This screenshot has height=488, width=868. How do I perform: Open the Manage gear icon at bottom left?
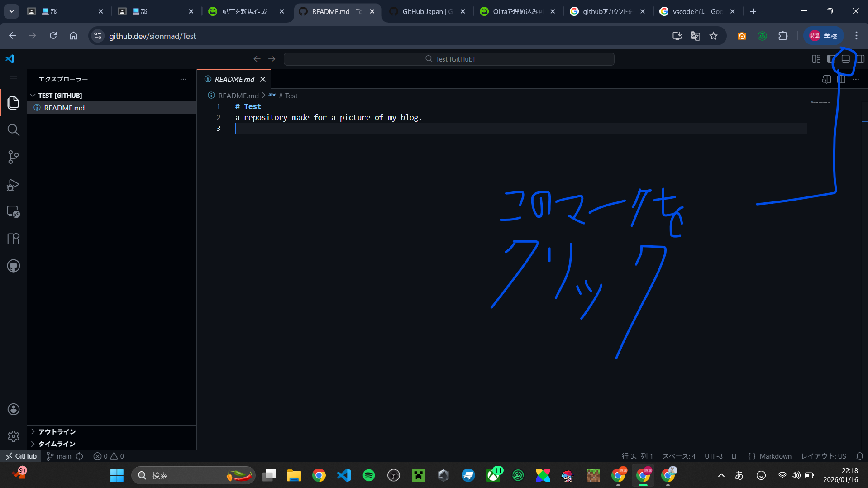point(13,436)
